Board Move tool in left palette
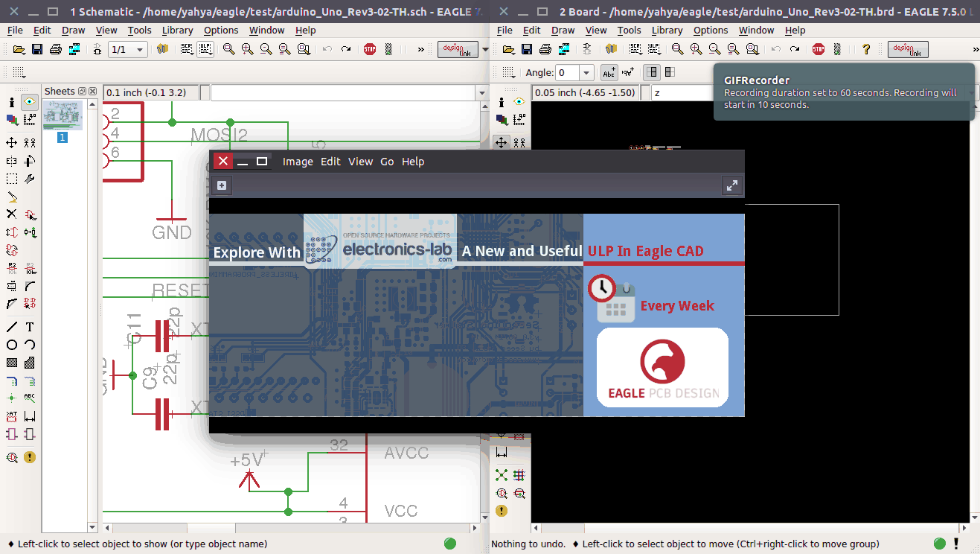The height and width of the screenshot is (554, 980). 502,142
